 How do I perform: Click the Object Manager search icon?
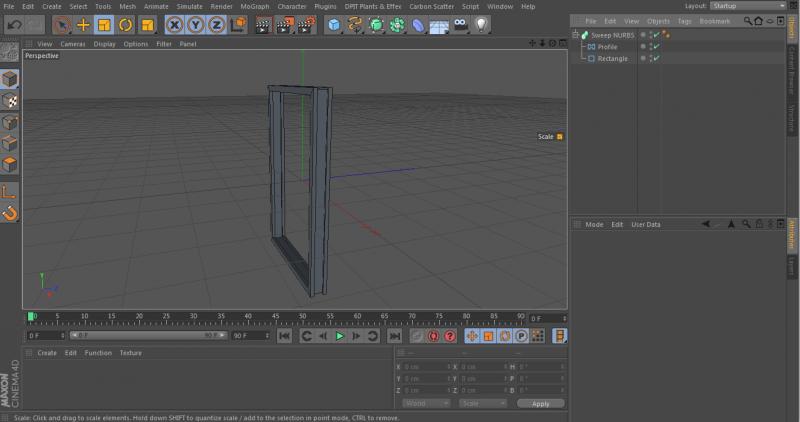point(747,21)
